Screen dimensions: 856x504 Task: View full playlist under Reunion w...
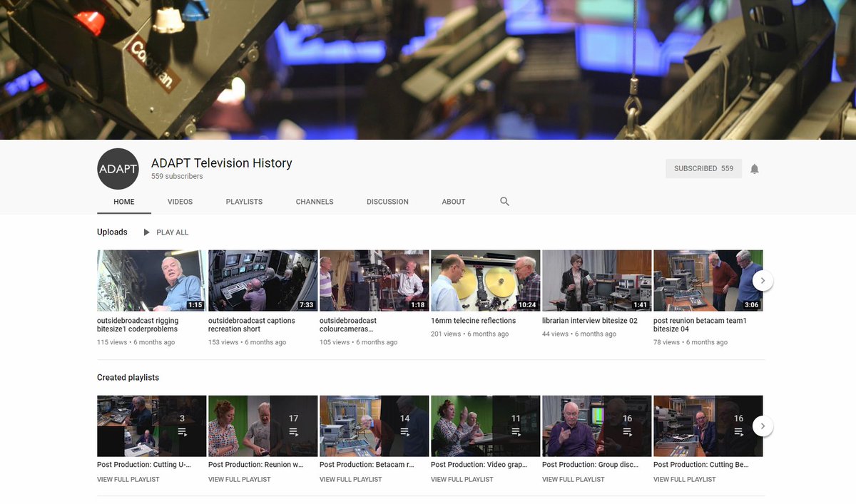point(240,480)
